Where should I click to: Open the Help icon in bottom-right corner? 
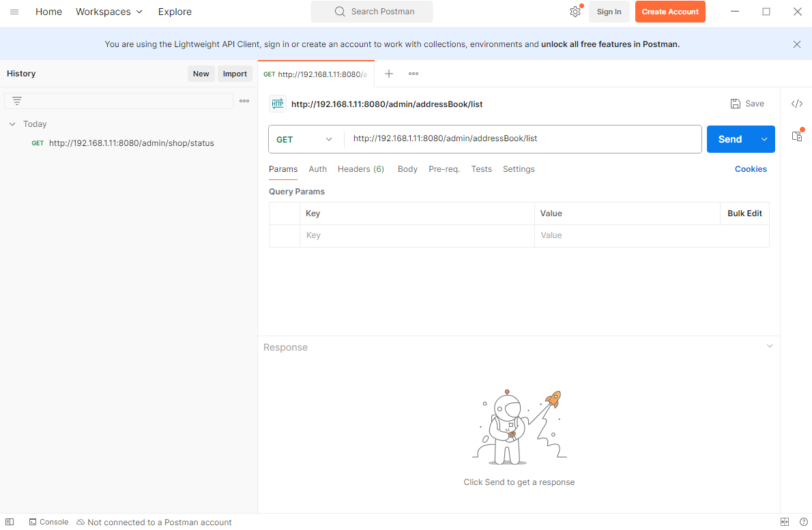coord(803,521)
